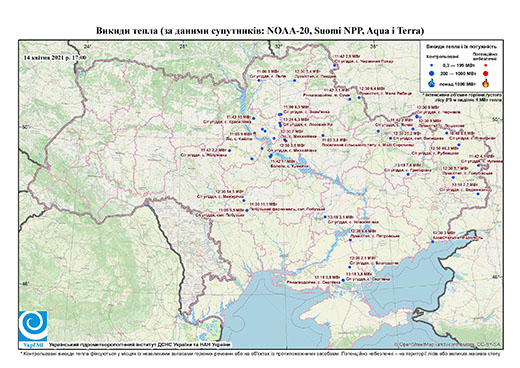Click the 200 — 1000 МВт legend label

pos(457,73)
